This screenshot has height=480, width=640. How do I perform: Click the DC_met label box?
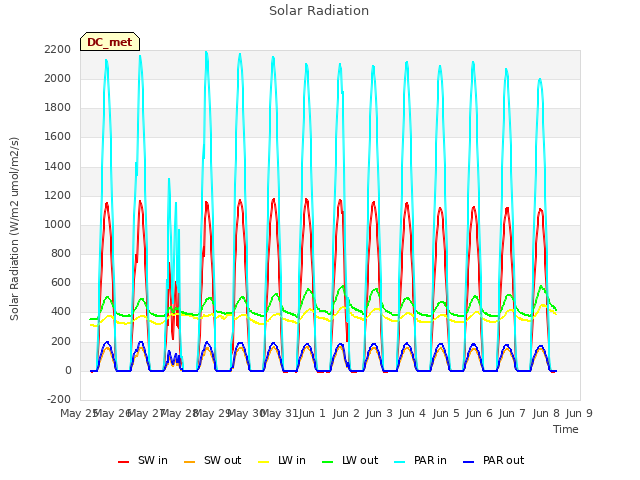tap(110, 42)
